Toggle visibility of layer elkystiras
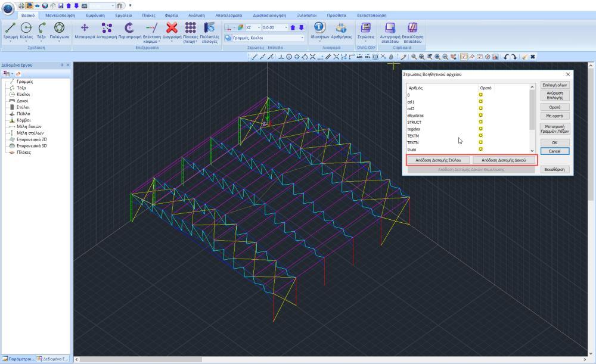The image size is (596, 364). pyautogui.click(x=480, y=115)
